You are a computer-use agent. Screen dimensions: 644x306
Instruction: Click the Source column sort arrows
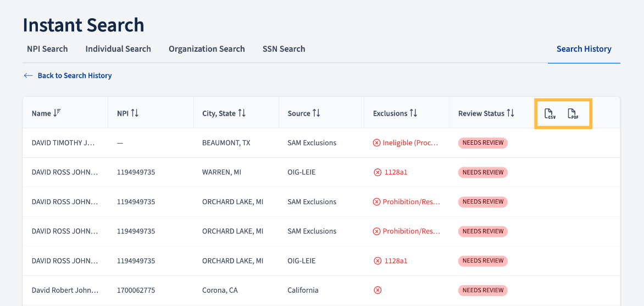pos(317,113)
